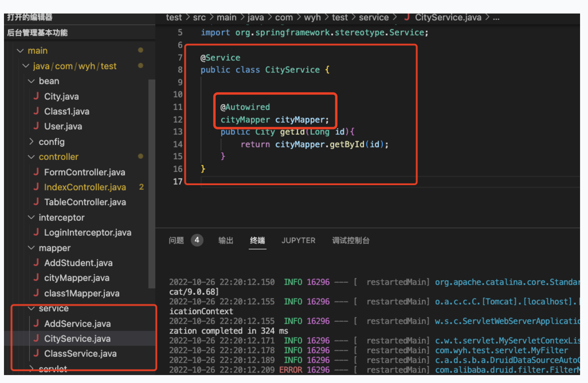Screen dimensions: 588x383
Task: Open class1Mapper.java file
Action: click(x=82, y=293)
